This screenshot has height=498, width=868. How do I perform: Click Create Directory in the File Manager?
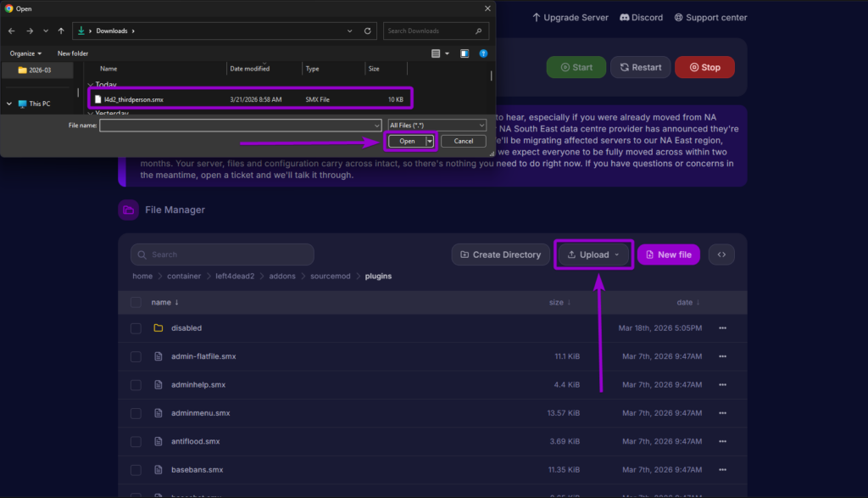click(x=500, y=254)
